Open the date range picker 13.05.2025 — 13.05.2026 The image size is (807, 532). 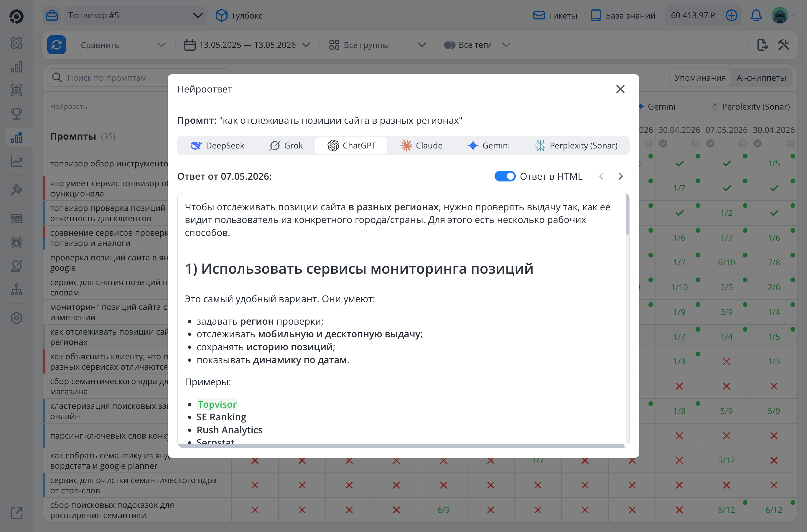pos(247,45)
